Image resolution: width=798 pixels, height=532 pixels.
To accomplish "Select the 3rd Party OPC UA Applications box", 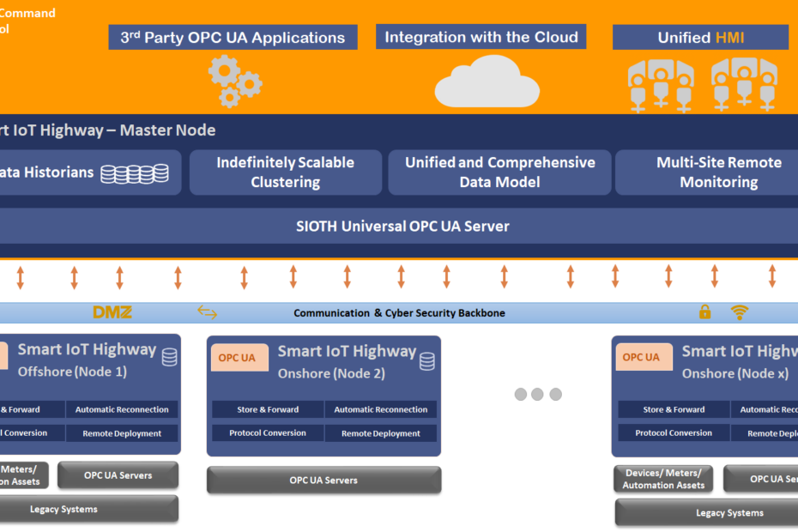I will (x=233, y=38).
